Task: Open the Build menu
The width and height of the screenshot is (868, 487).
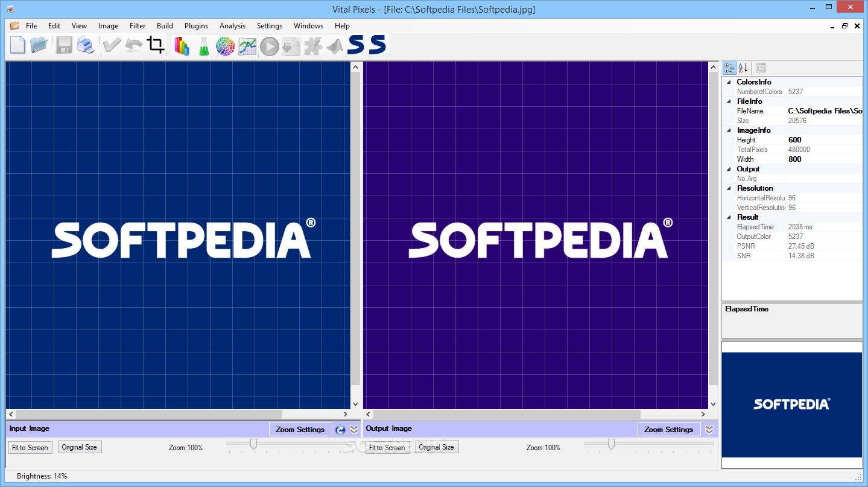Action: coord(165,26)
